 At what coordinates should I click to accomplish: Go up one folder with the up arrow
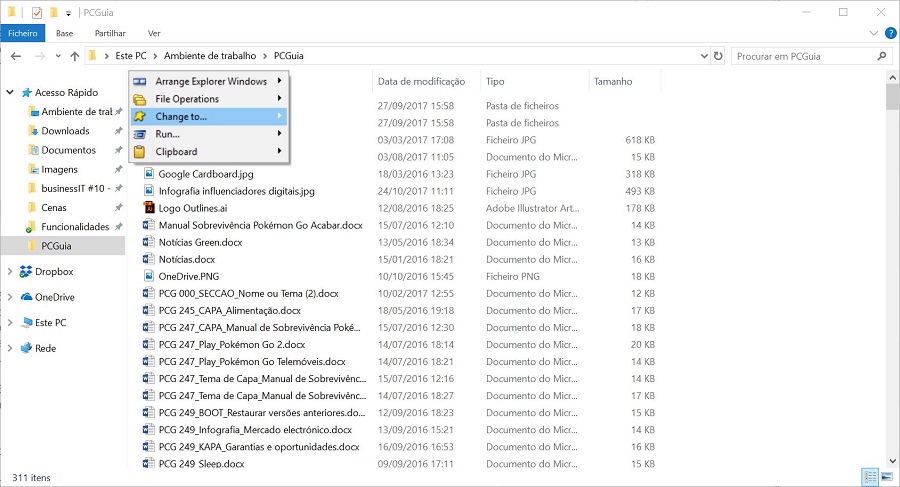tap(74, 56)
